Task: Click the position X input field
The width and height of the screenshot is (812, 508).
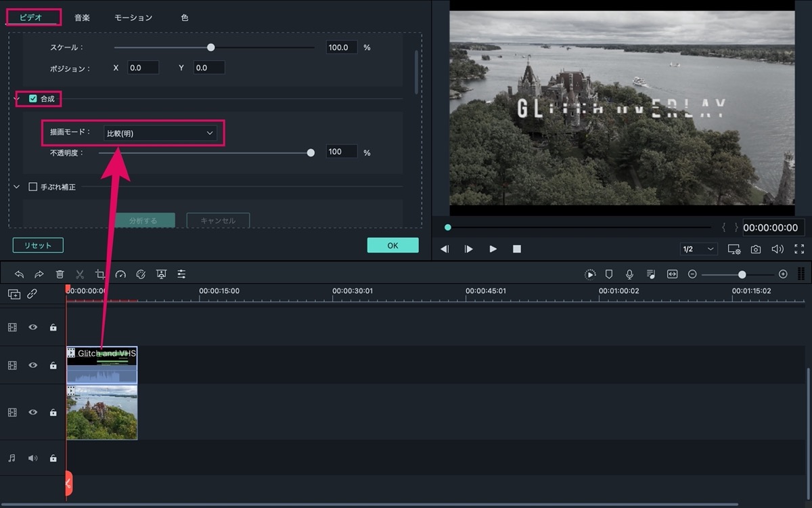Action: click(143, 68)
